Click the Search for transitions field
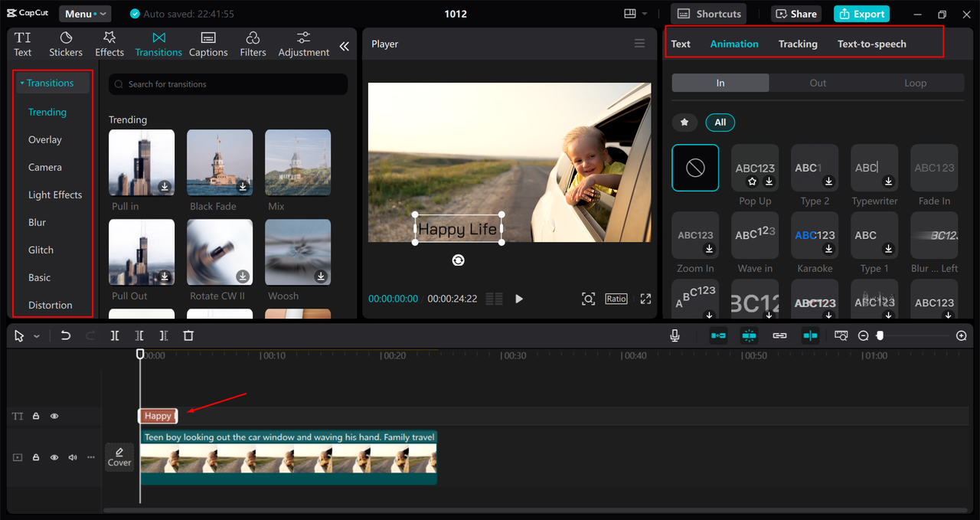This screenshot has height=520, width=980. coord(228,84)
